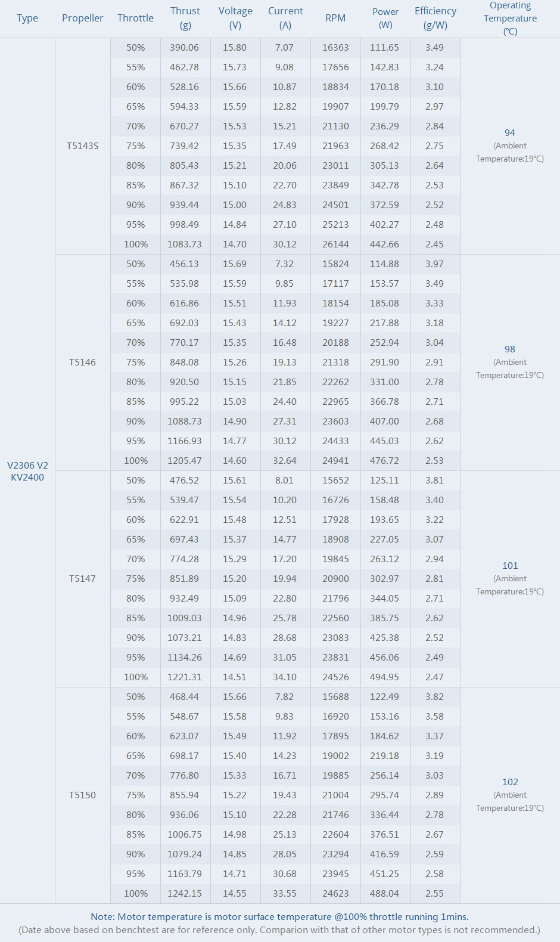Click the Current (A) column header

point(285,18)
